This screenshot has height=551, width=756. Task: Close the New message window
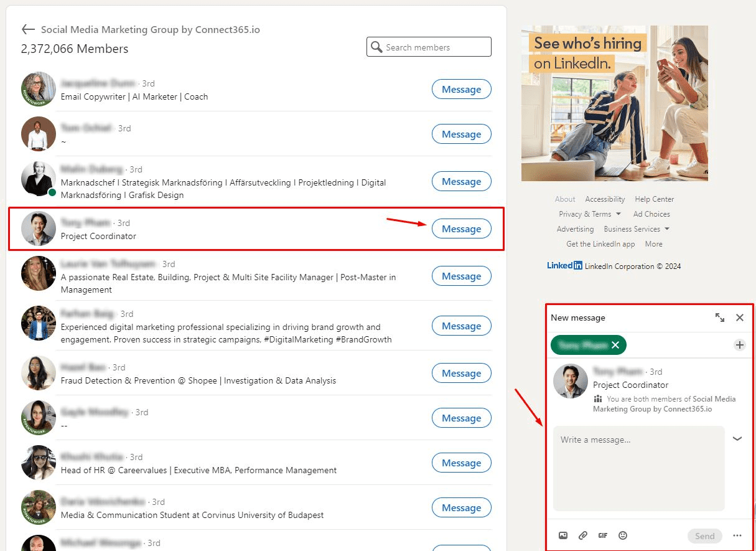740,318
